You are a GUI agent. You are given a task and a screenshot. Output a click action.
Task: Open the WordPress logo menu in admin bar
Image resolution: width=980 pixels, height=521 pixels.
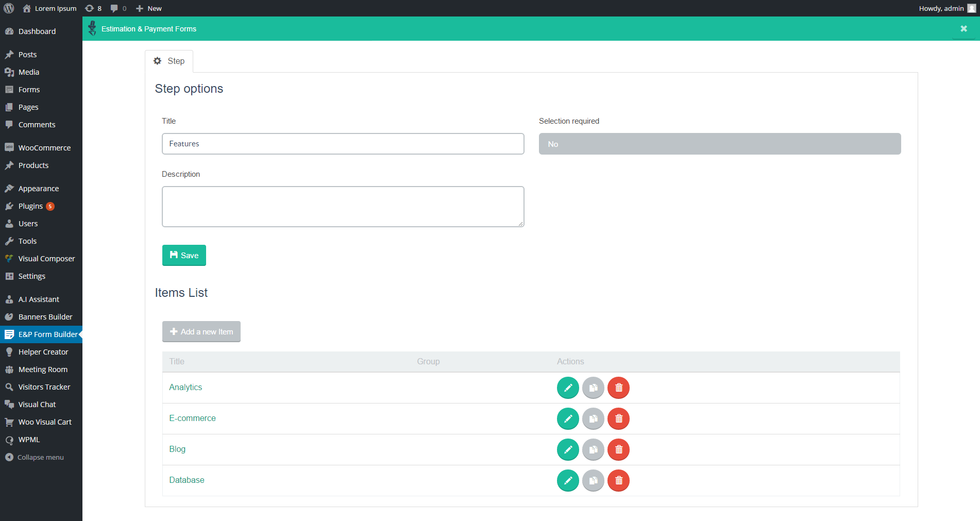click(x=8, y=8)
